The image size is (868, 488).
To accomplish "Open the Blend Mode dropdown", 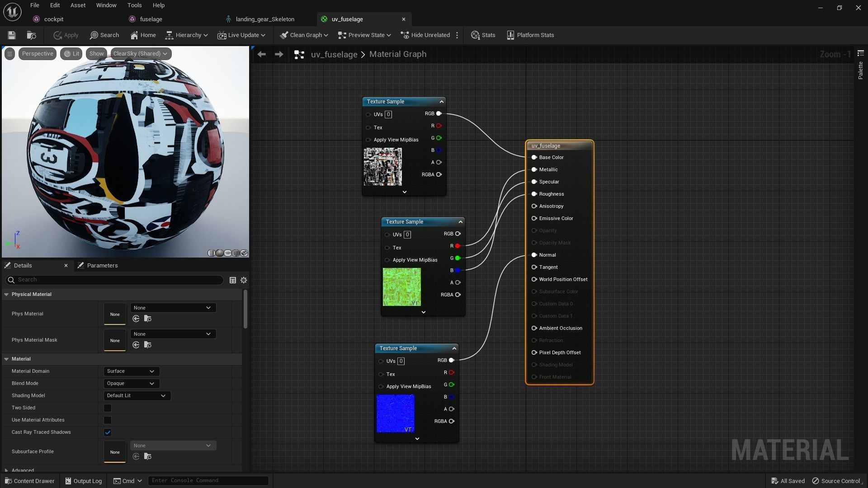I will tap(131, 384).
